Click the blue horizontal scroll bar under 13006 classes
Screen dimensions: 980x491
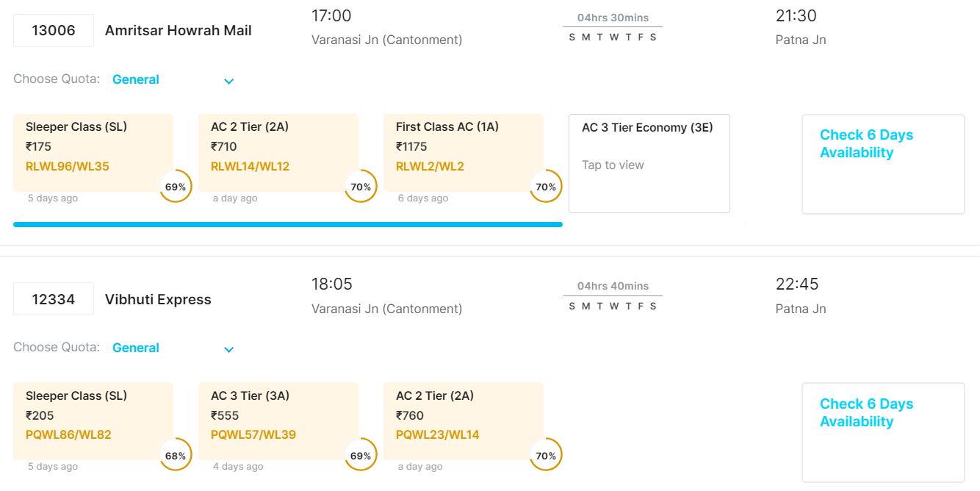(x=287, y=224)
